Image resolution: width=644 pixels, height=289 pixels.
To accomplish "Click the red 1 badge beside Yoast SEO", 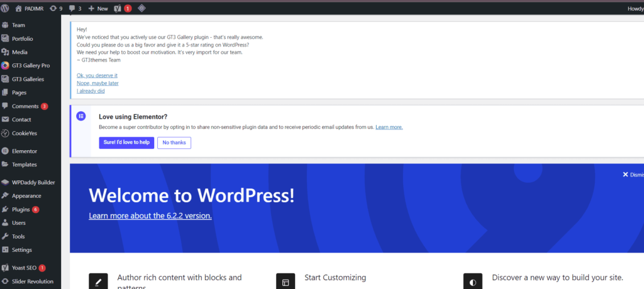I will (x=42, y=268).
